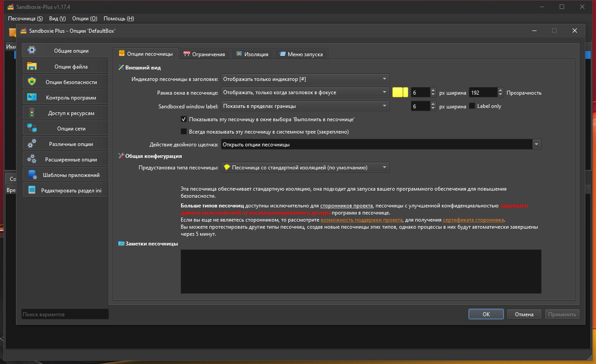
Task: Increase Sandboxed window label width up arrow
Action: coord(433,104)
